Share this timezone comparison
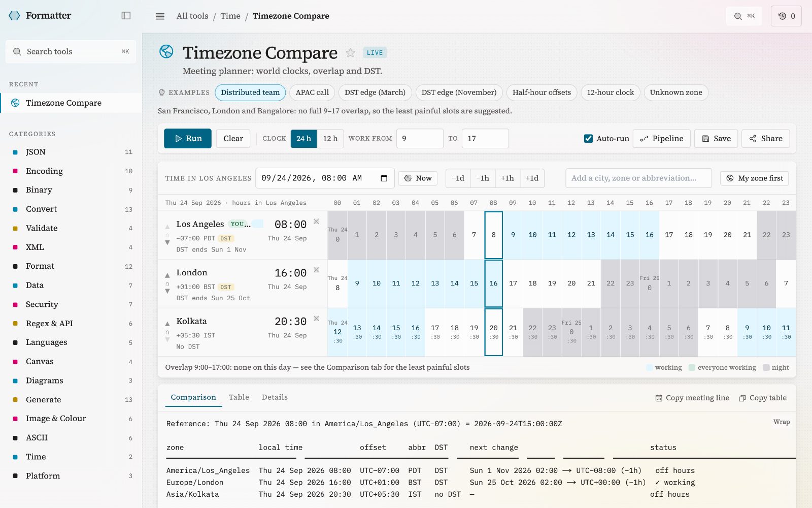The height and width of the screenshot is (508, 812). [765, 139]
